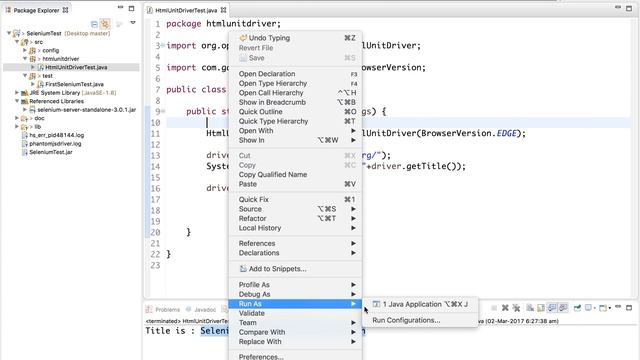The image size is (640, 360).
Task: Open the Team submenu
Action: click(296, 322)
